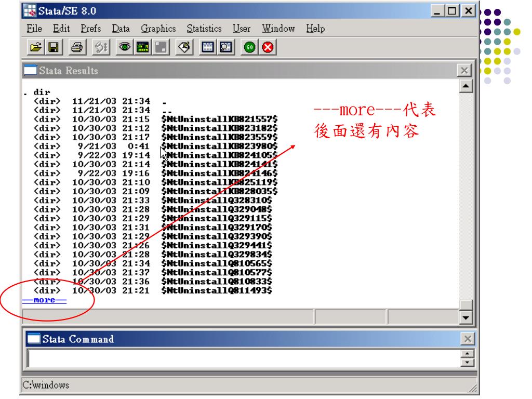Click the 'dir' command line text

click(x=42, y=92)
